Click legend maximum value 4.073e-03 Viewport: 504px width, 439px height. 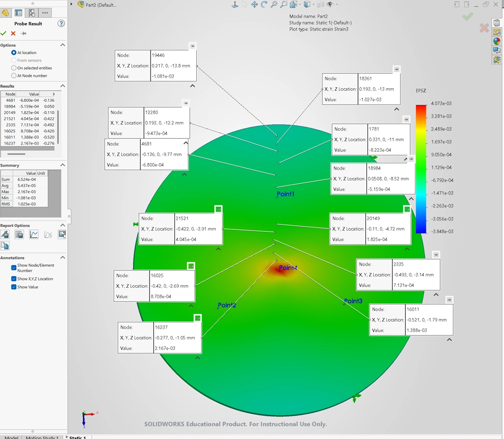pyautogui.click(x=441, y=103)
